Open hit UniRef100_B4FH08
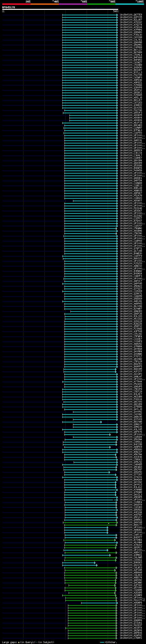 131,58
